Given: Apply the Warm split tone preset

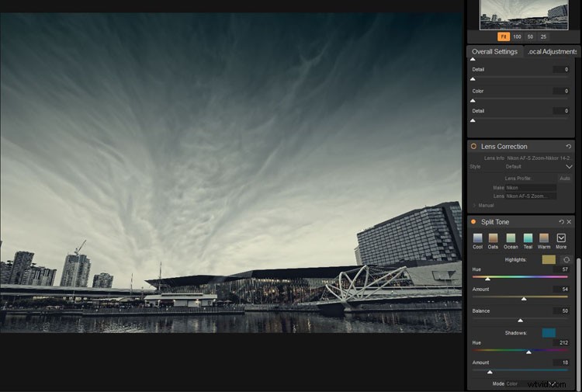Looking at the screenshot, I should click(x=544, y=241).
